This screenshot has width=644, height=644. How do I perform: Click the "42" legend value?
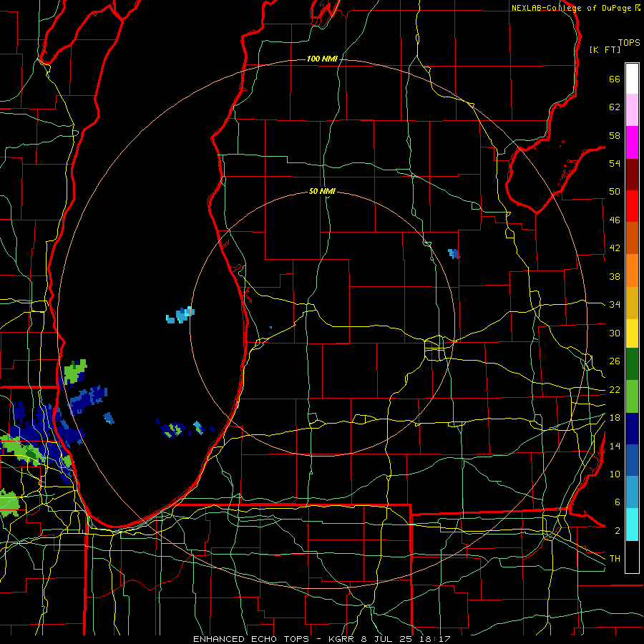click(615, 248)
